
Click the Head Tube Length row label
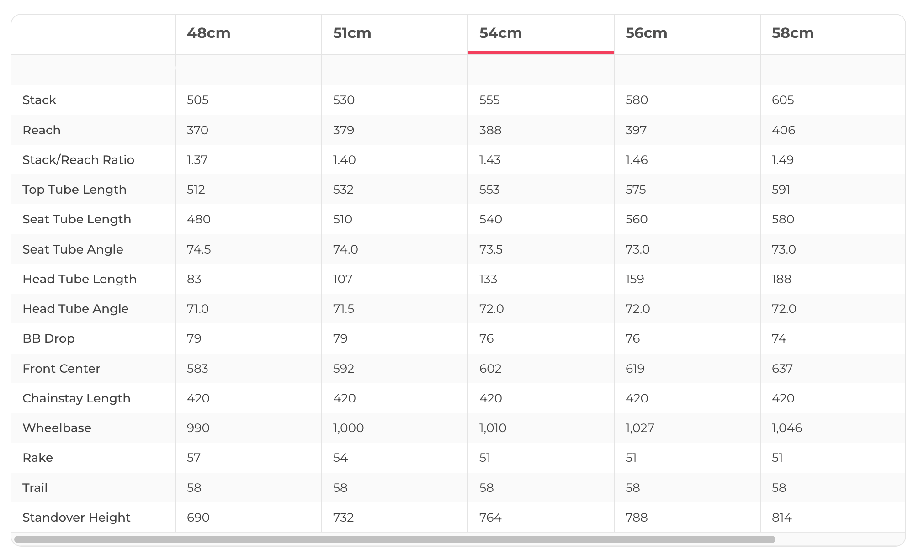(80, 279)
